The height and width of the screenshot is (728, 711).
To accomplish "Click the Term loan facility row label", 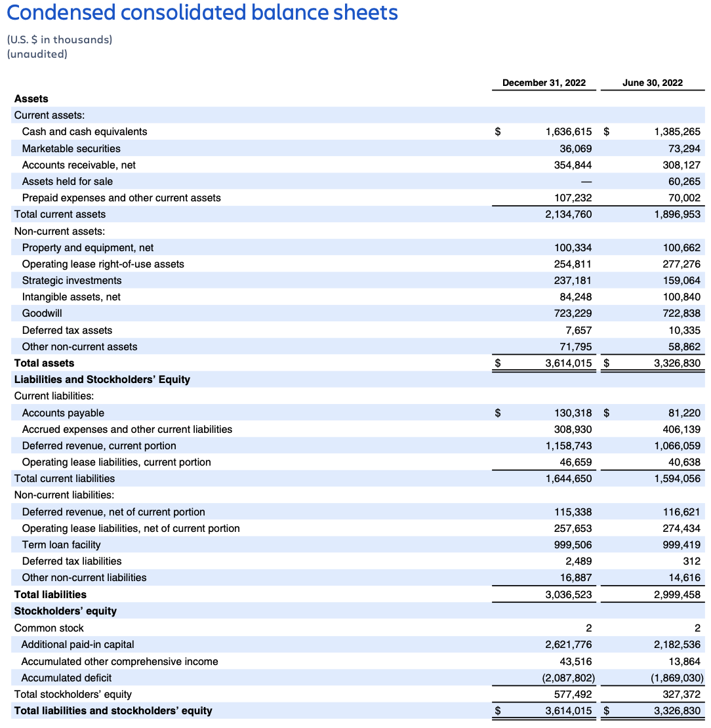I will pyautogui.click(x=62, y=545).
